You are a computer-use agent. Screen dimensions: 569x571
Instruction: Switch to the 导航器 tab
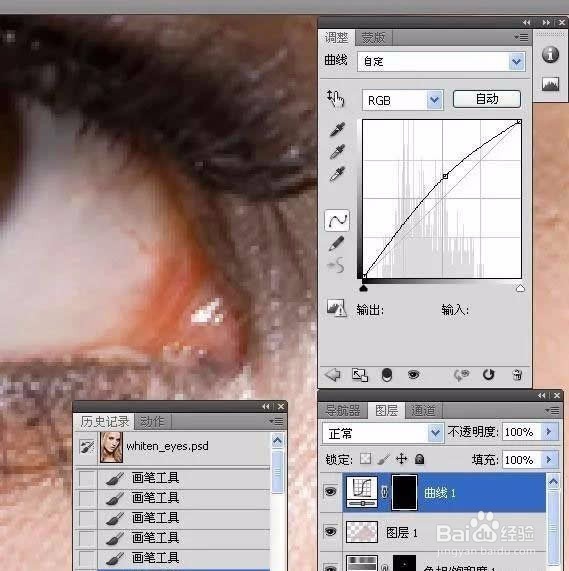(x=343, y=411)
